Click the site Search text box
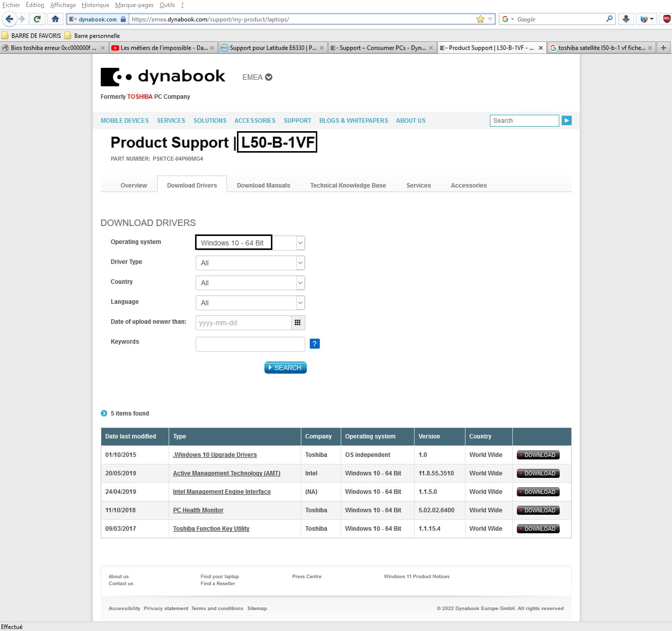The image size is (672, 631). point(524,121)
